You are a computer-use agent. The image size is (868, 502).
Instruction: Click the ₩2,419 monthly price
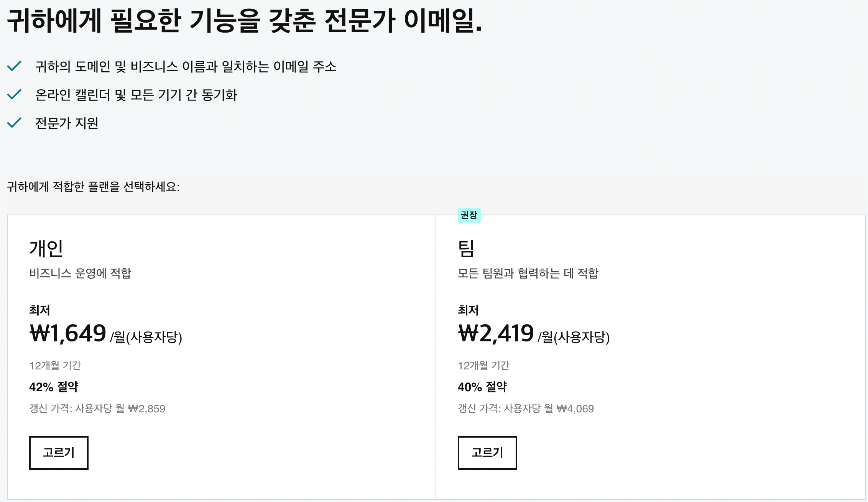pyautogui.click(x=496, y=333)
